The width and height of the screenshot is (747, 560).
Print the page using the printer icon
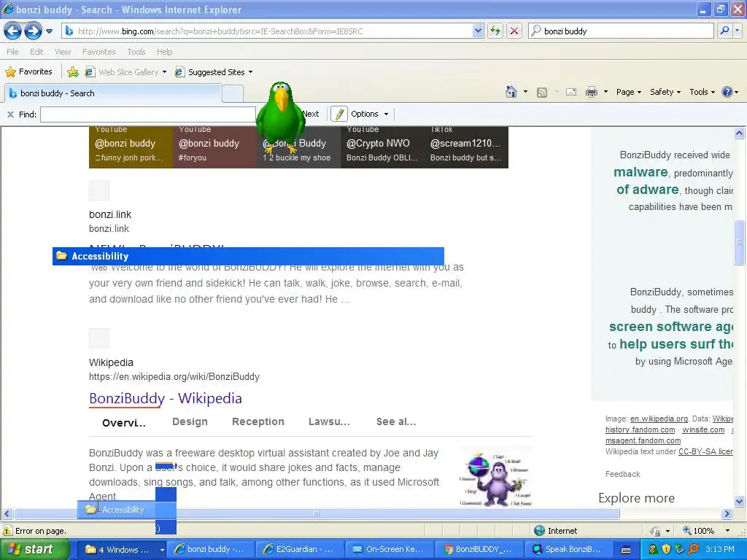591,92
